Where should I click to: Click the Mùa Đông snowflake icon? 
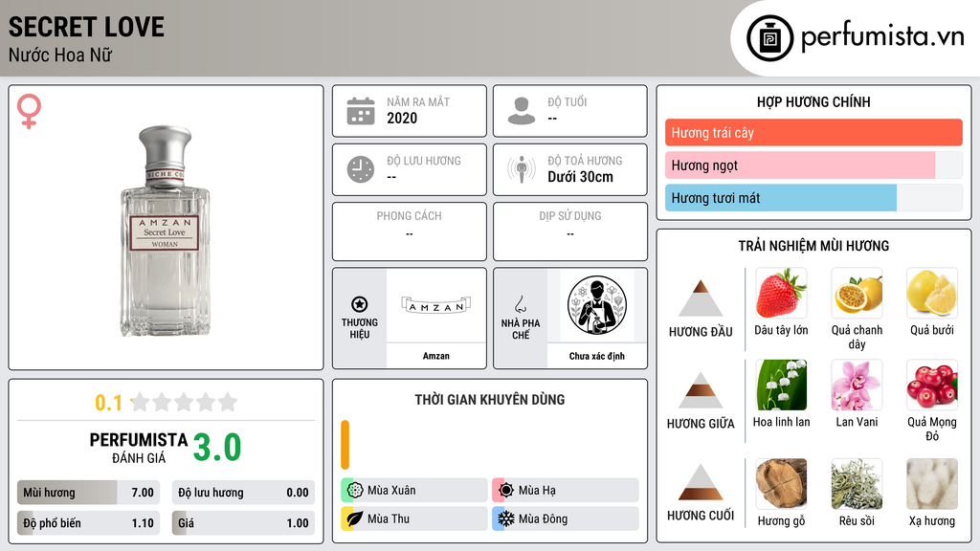(x=506, y=518)
